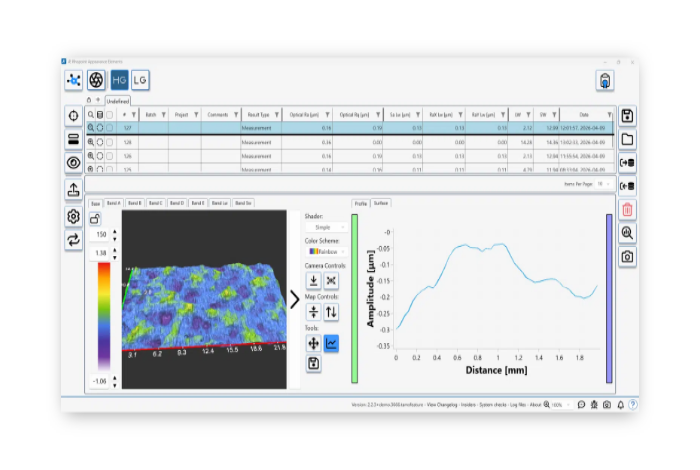Click the save floppy icon in right sidebar
The width and height of the screenshot is (700, 470).
pyautogui.click(x=627, y=116)
